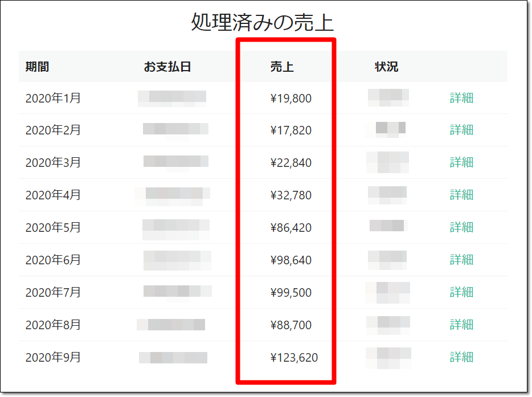Click the 状況 column header
Screen dimensions: 532x397
[386, 67]
